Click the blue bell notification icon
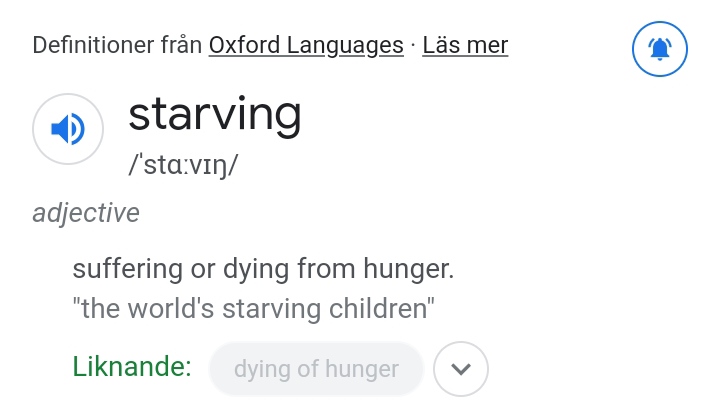The height and width of the screenshot is (414, 720). (659, 49)
